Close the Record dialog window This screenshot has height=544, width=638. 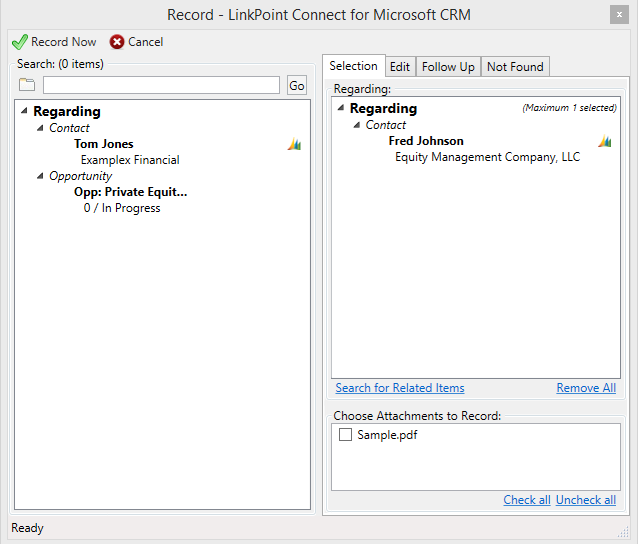click(x=619, y=15)
